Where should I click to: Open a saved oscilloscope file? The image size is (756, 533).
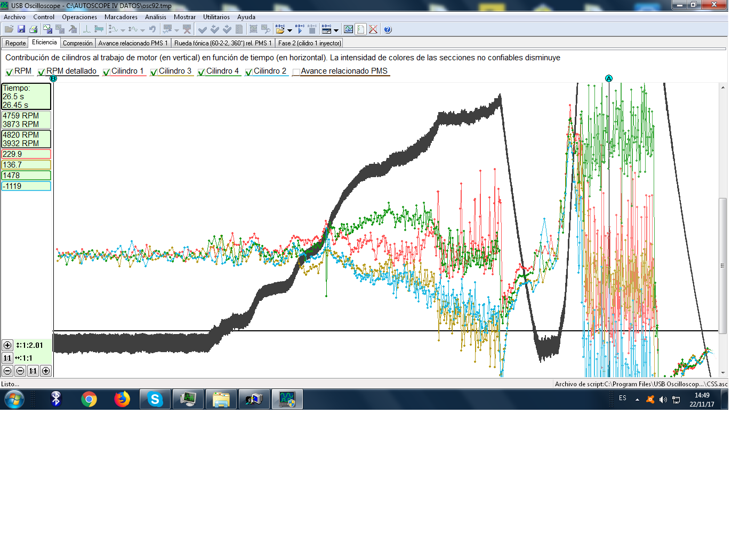(x=8, y=29)
